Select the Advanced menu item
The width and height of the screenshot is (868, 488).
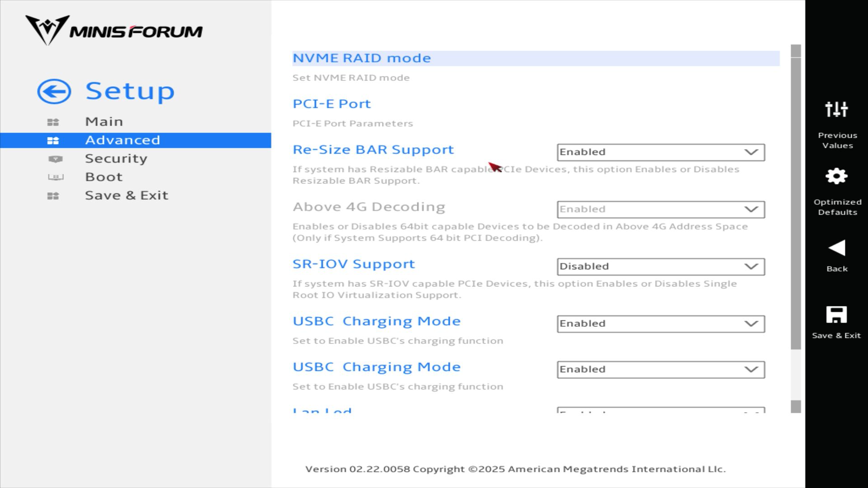(x=123, y=140)
